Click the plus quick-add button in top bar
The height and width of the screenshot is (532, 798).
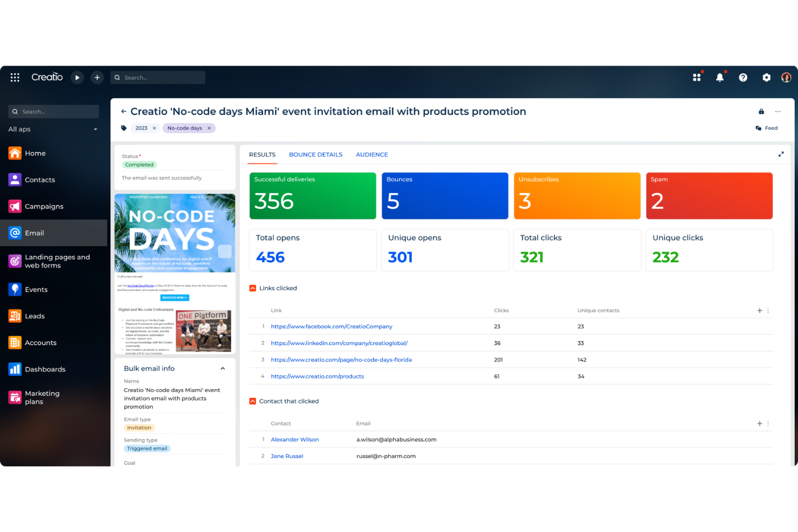pyautogui.click(x=97, y=78)
